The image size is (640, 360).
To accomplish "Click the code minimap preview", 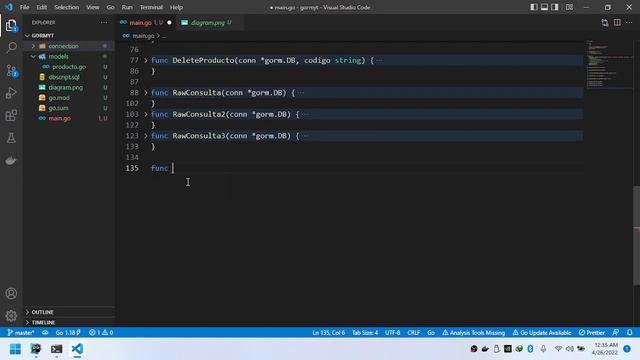I will 608,64.
